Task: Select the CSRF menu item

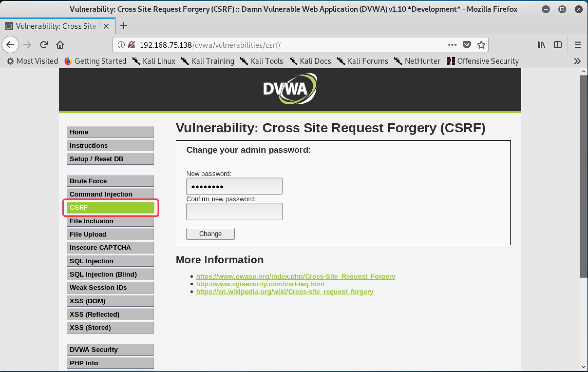Action: coord(110,208)
